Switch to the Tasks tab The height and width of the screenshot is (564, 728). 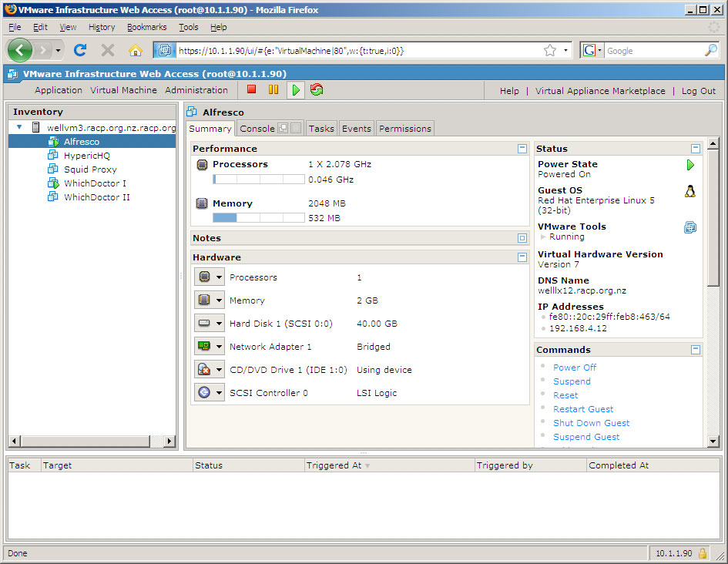(321, 129)
